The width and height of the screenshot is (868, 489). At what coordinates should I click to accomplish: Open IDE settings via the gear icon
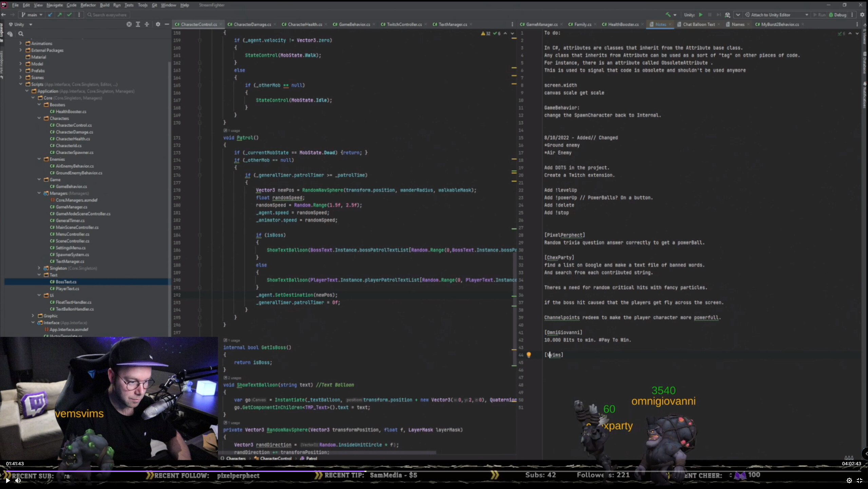(862, 15)
